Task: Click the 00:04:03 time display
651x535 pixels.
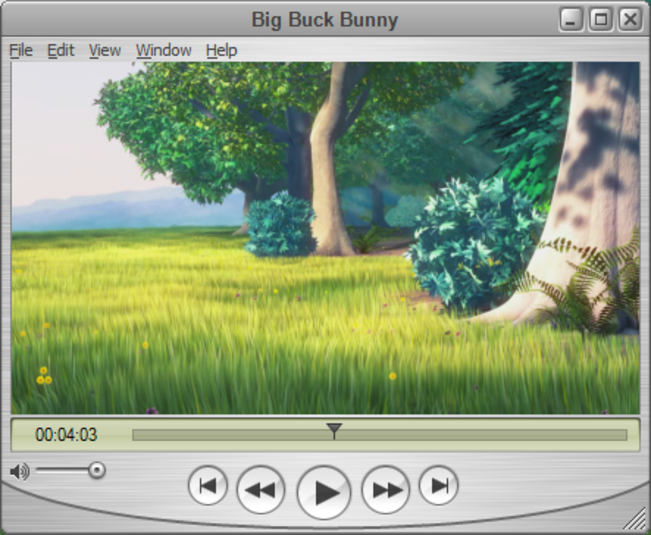Action: pyautogui.click(x=66, y=435)
